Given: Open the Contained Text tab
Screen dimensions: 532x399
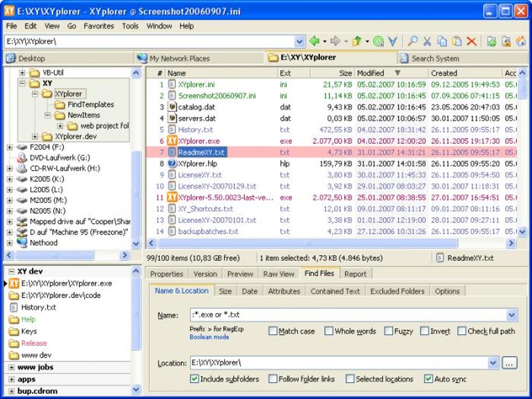Looking at the screenshot, I should click(x=335, y=291).
